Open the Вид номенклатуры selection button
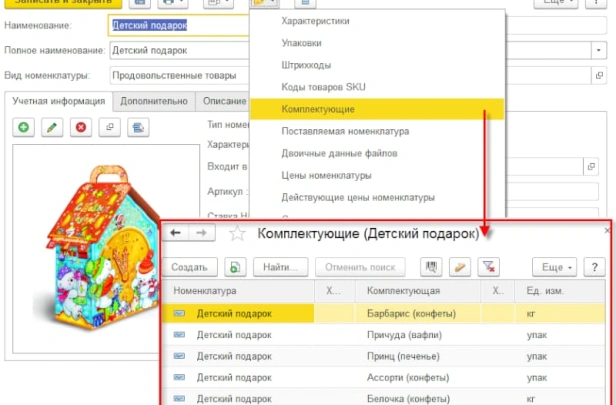 (599, 75)
